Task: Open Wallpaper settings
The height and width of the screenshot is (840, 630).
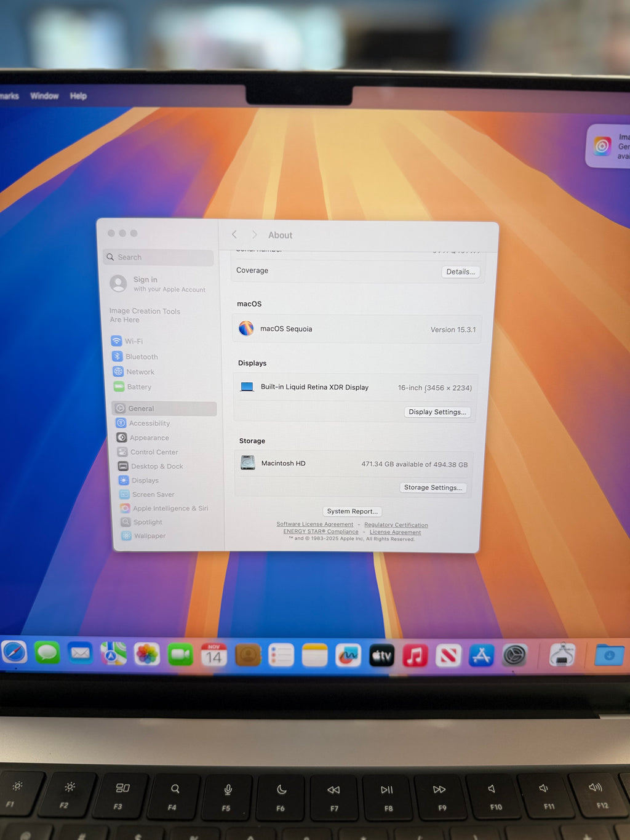Action: [x=148, y=536]
